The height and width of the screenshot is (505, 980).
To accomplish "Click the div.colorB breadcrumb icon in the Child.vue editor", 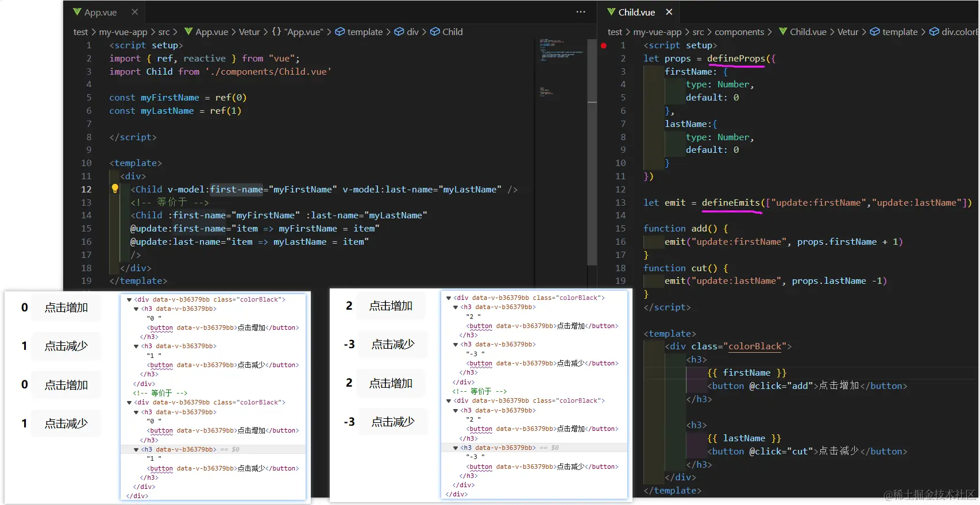I will point(935,32).
